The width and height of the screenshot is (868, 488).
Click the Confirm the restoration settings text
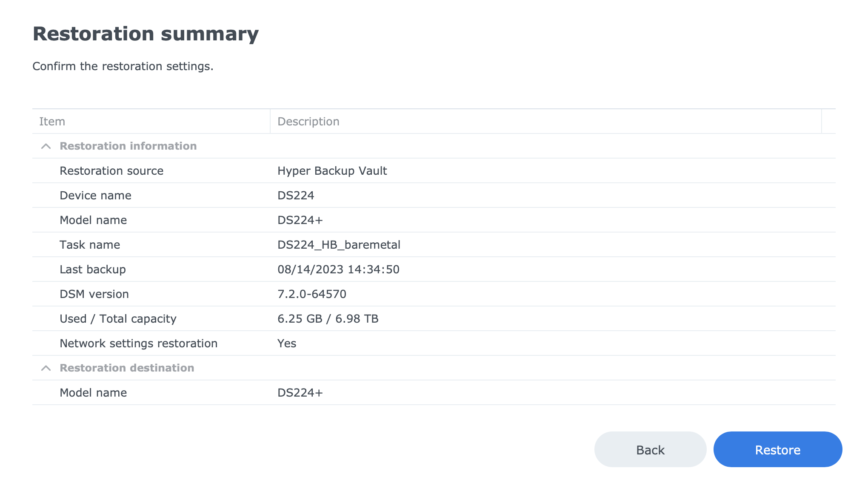point(123,66)
